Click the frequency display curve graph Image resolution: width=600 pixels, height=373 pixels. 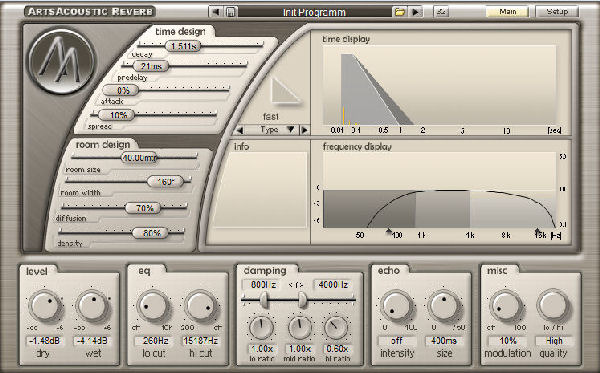coord(439,190)
